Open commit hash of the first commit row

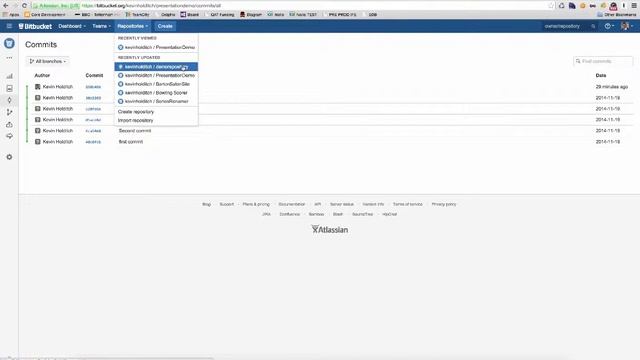click(93, 142)
